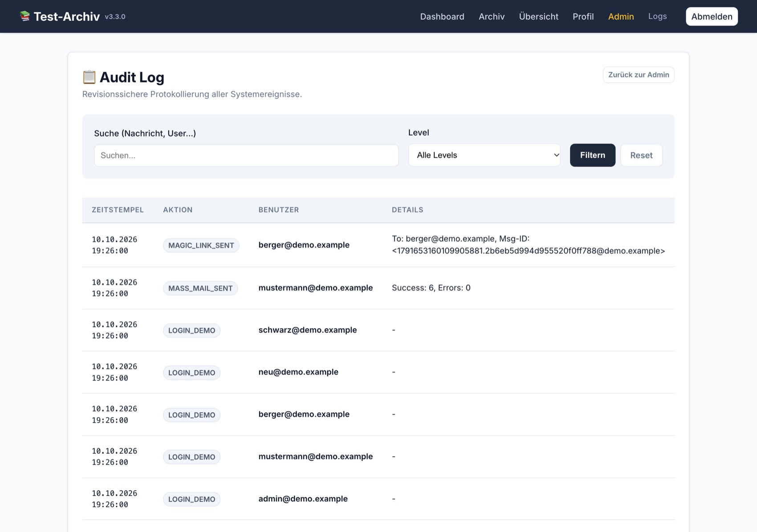Click the Abmelden button

712,16
